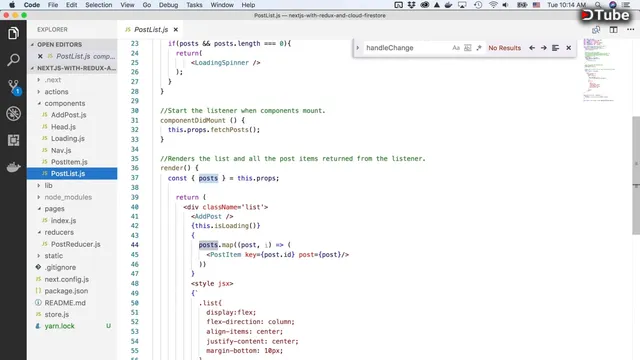Go to next match arrow
Viewport: 640px width, 360px height.
click(544, 48)
